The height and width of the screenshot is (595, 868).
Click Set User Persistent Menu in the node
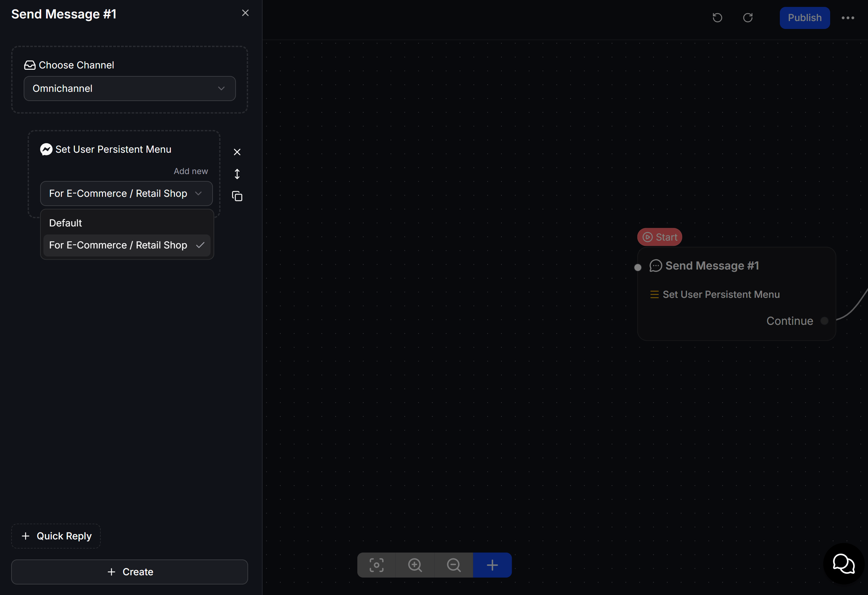click(721, 294)
